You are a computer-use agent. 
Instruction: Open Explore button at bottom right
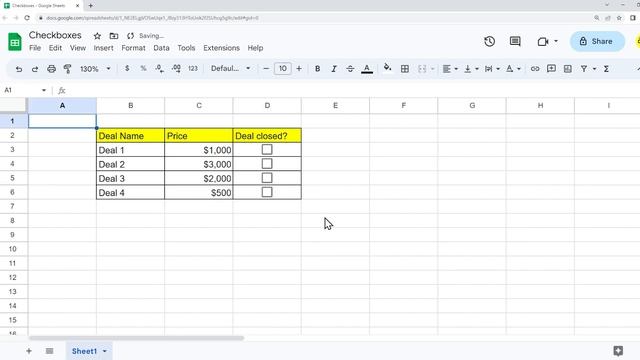[x=618, y=351]
